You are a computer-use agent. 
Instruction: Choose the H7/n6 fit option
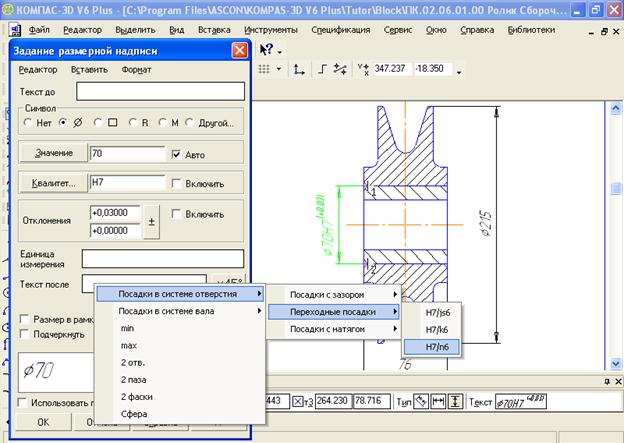[x=436, y=345]
